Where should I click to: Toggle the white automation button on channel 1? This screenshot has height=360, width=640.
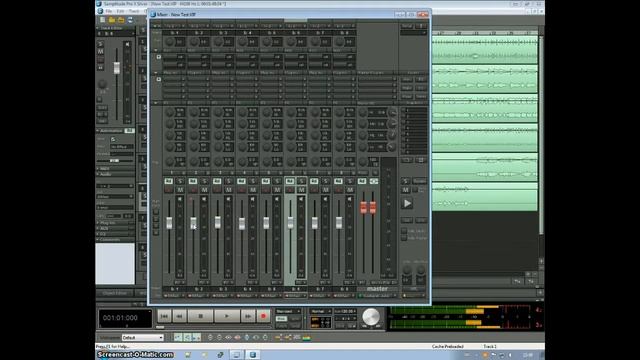(x=169, y=181)
